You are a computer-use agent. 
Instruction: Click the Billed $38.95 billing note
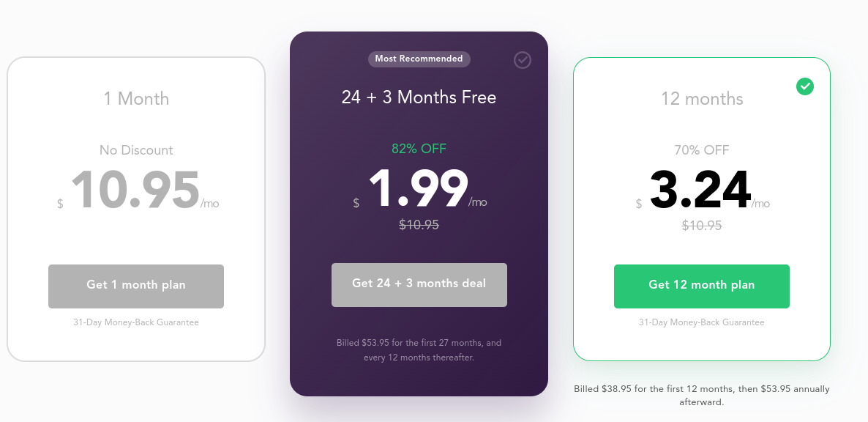[701, 396]
